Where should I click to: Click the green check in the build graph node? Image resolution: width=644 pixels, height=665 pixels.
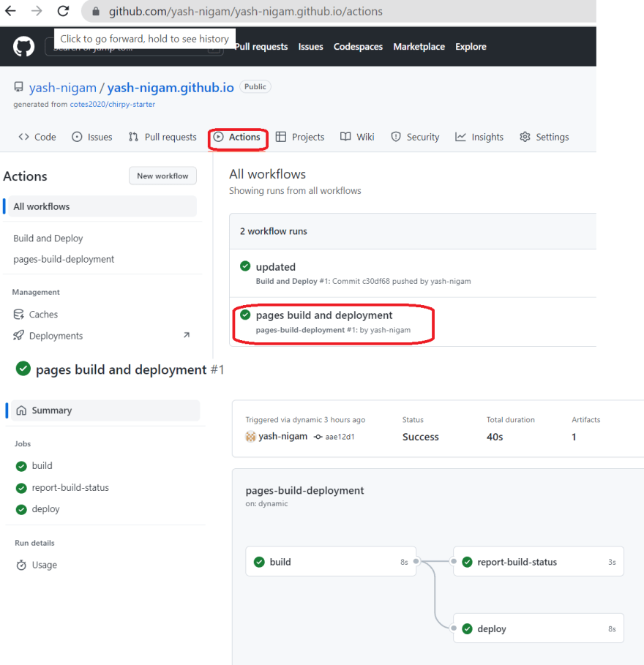click(x=259, y=562)
